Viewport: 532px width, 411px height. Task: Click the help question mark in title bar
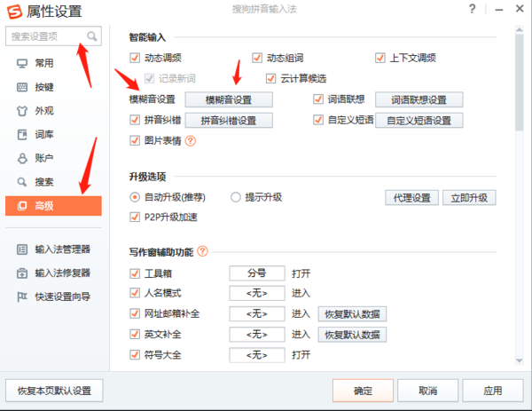point(472,9)
